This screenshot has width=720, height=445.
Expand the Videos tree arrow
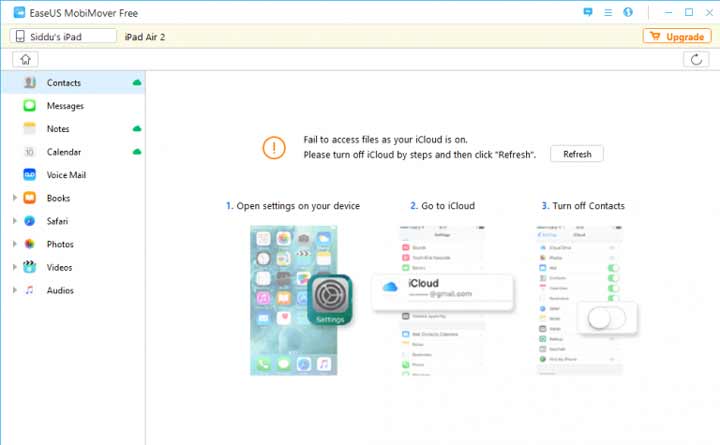[15, 267]
